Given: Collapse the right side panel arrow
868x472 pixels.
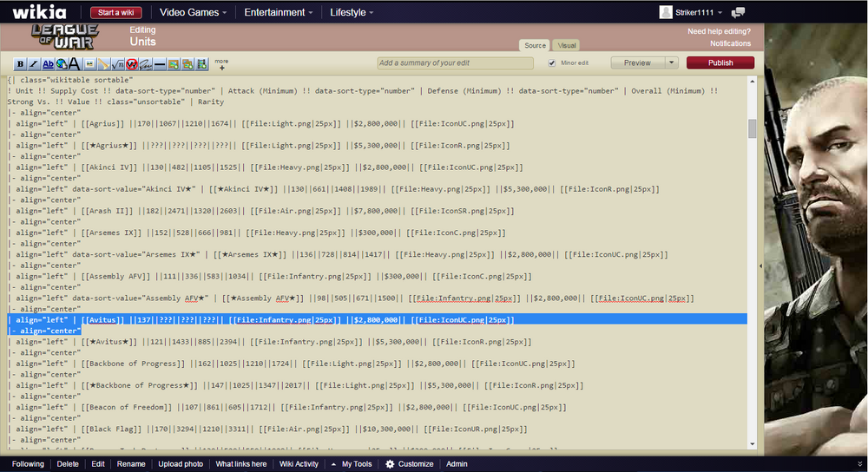Looking at the screenshot, I should point(760,266).
